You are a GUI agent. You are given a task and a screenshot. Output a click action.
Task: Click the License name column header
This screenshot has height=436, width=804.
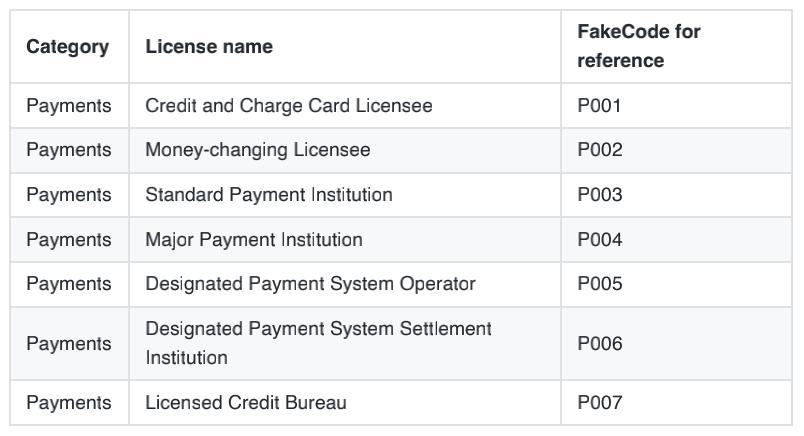click(209, 47)
